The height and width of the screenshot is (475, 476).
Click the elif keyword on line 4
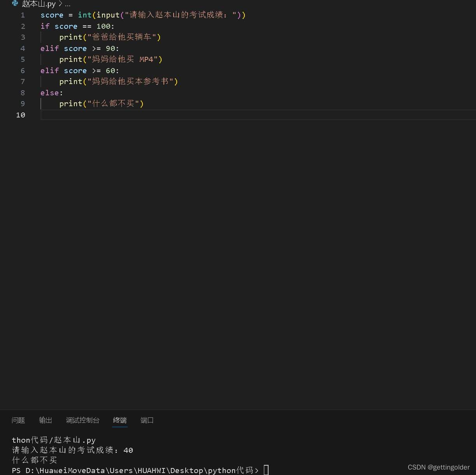coord(49,48)
